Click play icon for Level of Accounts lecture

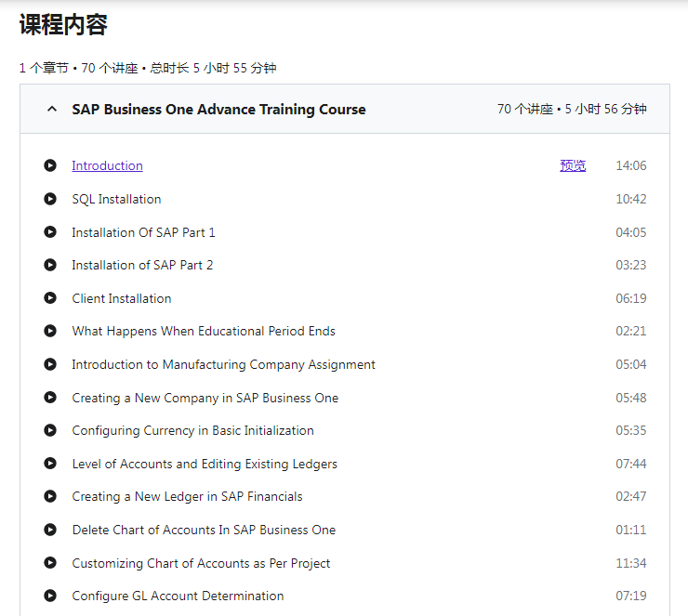[x=50, y=464]
